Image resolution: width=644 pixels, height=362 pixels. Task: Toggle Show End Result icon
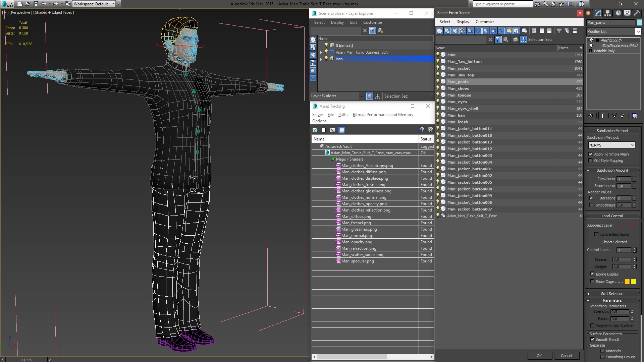[603, 115]
